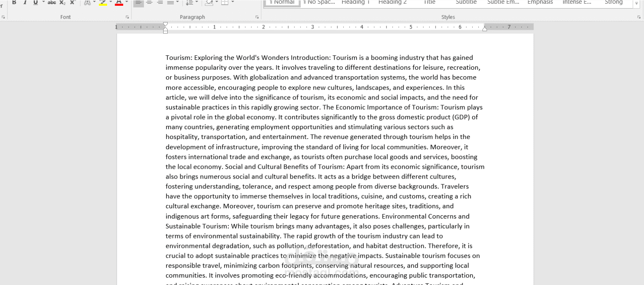Click the Text Effects icon
Image resolution: width=644 pixels, height=285 pixels.
pos(87,2)
